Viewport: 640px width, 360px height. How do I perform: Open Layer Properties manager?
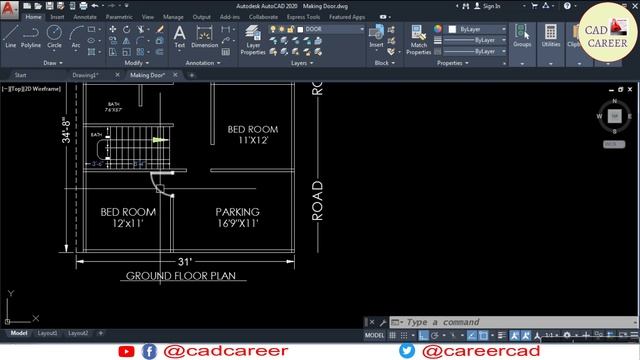tap(253, 39)
